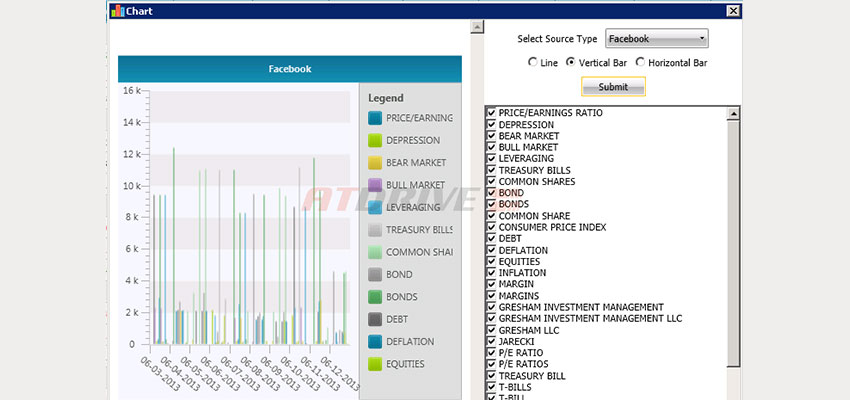The image size is (850, 400).
Task: Uncheck the CONSUMER PRICE INDEX checkbox
Action: coord(492,227)
